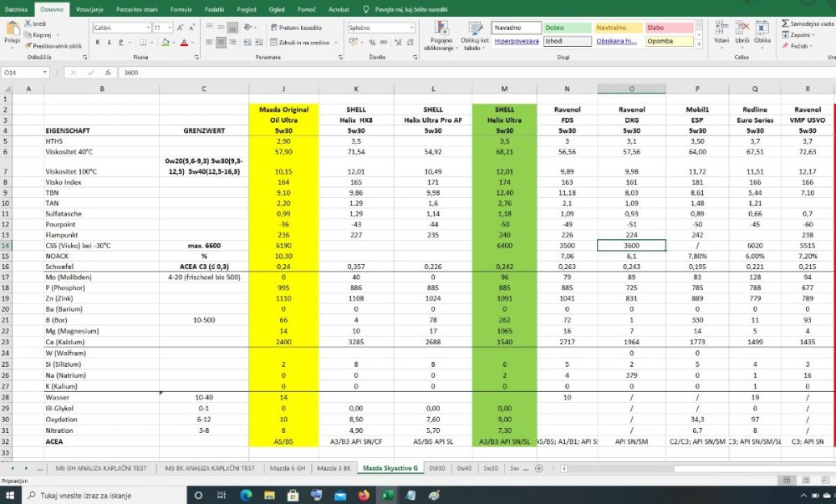Image resolution: width=836 pixels, height=504 pixels.
Task: Click the AutoSum (Samodejna vsota) icon
Action: pyautogui.click(x=786, y=23)
